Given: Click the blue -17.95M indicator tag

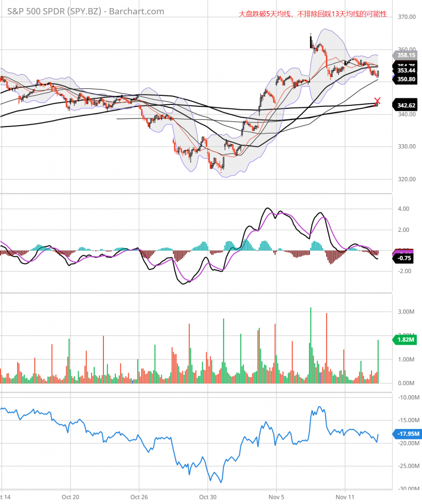Looking at the screenshot, I should [x=406, y=433].
